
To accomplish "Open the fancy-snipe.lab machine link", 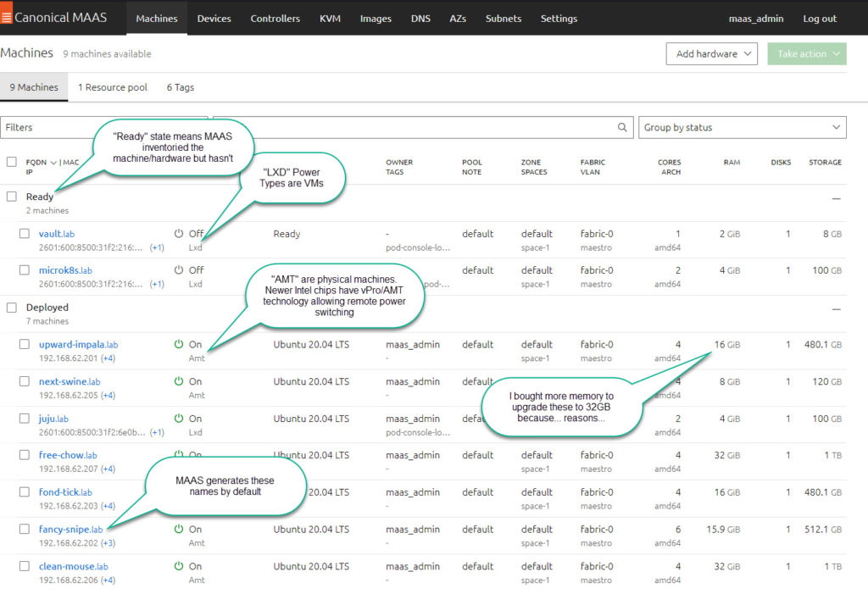I will (x=71, y=530).
